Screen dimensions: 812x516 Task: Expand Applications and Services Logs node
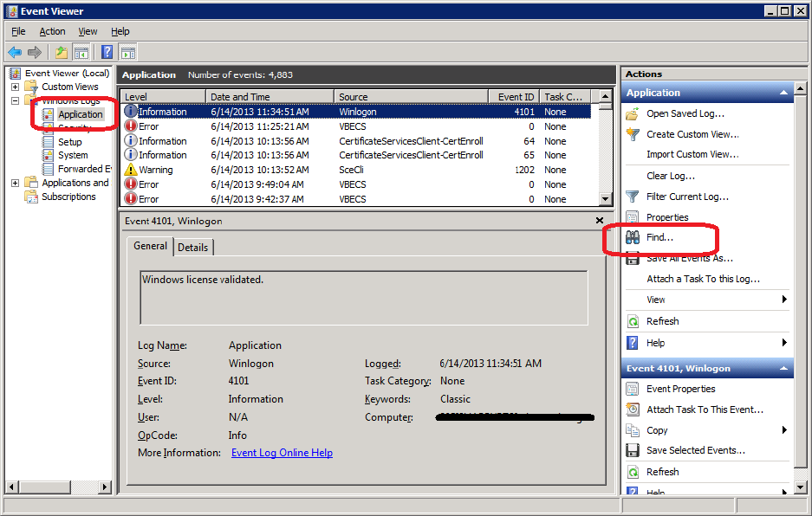point(15,183)
